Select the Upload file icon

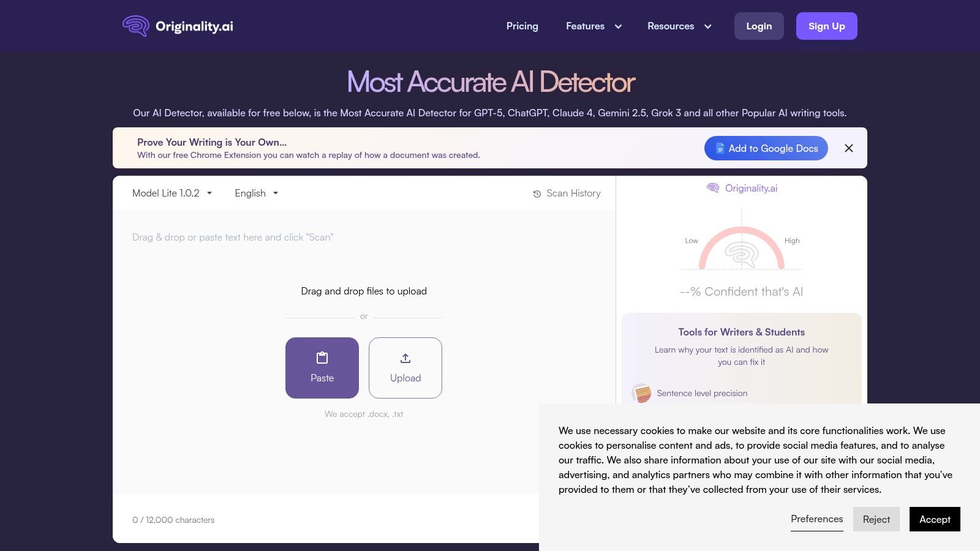[405, 358]
